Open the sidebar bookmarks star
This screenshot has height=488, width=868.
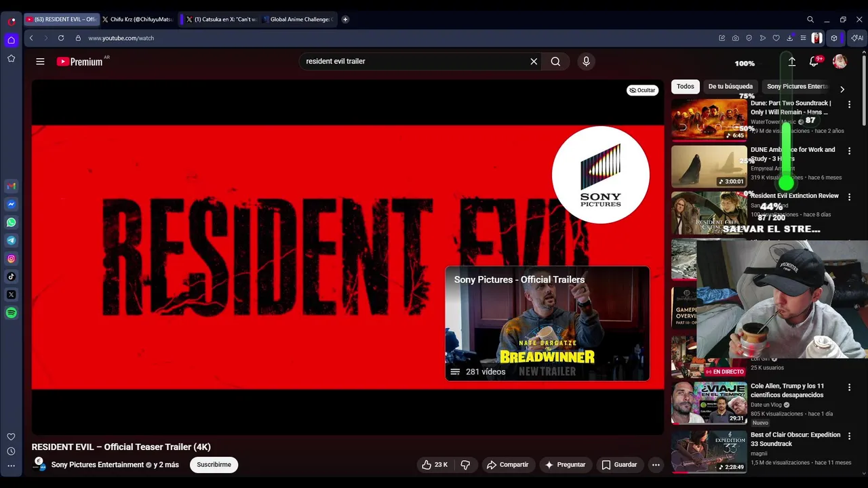(11, 58)
